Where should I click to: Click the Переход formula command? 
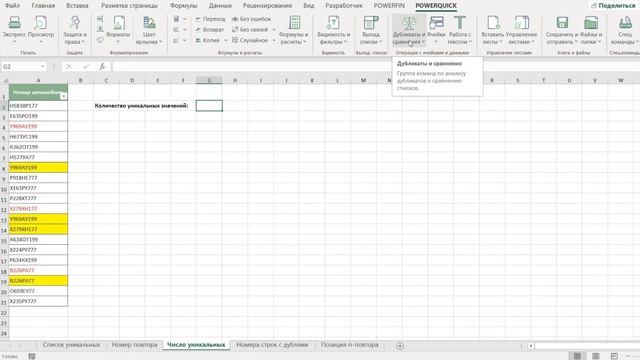pos(210,19)
